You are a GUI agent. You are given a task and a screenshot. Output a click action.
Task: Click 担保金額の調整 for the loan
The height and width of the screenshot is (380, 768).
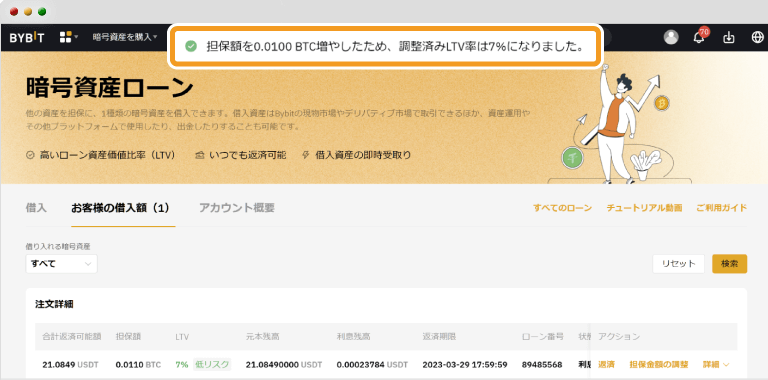click(x=659, y=364)
